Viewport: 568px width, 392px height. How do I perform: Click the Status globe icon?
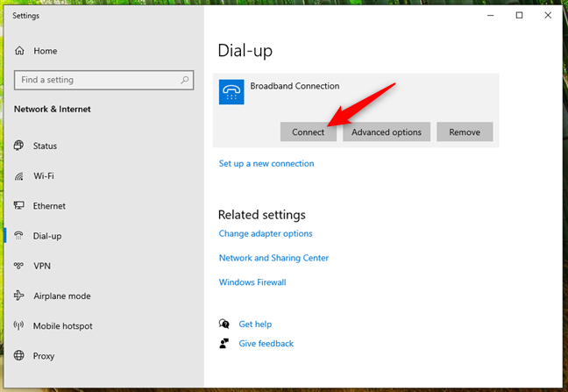pyautogui.click(x=18, y=146)
